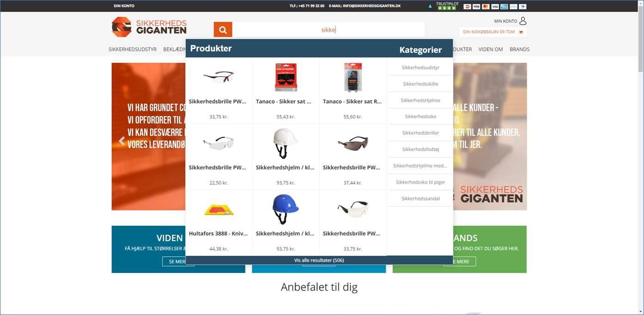
Task: Select Sikkerhedssandal category suggestion
Action: [420, 198]
